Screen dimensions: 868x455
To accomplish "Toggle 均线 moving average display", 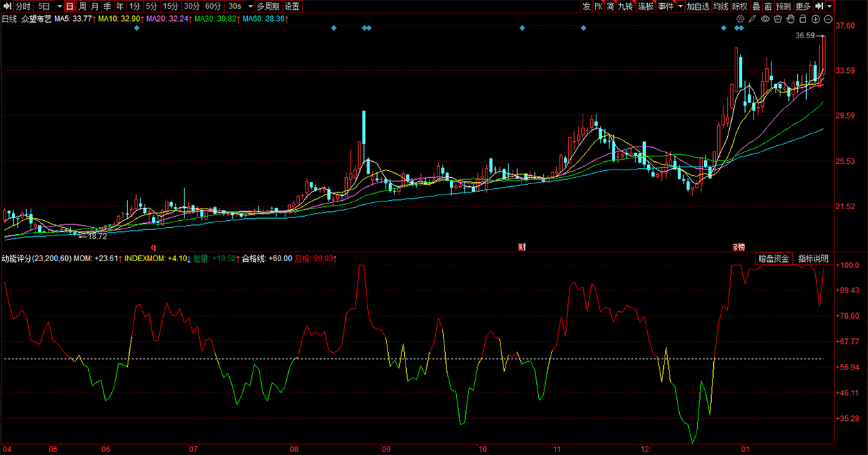I will pos(720,6).
